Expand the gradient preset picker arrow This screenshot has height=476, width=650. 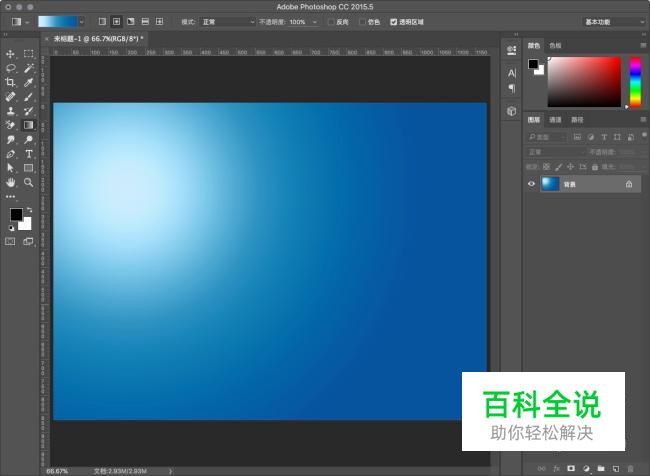click(x=81, y=21)
